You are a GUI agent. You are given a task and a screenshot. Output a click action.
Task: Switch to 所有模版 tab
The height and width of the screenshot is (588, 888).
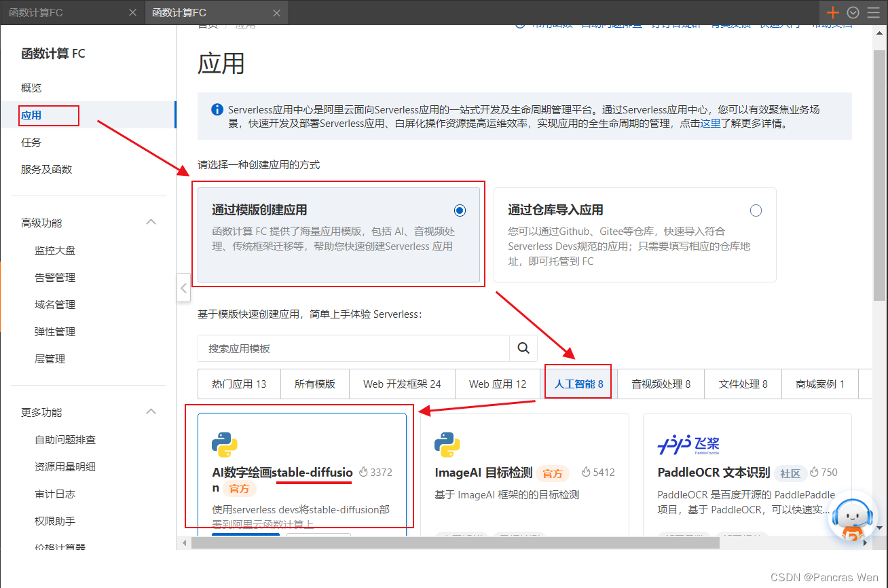pyautogui.click(x=314, y=384)
